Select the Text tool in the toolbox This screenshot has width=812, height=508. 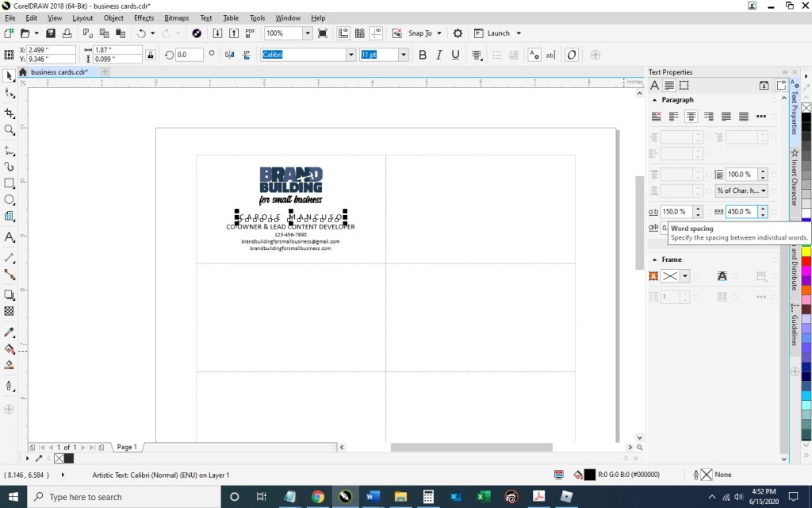(10, 237)
